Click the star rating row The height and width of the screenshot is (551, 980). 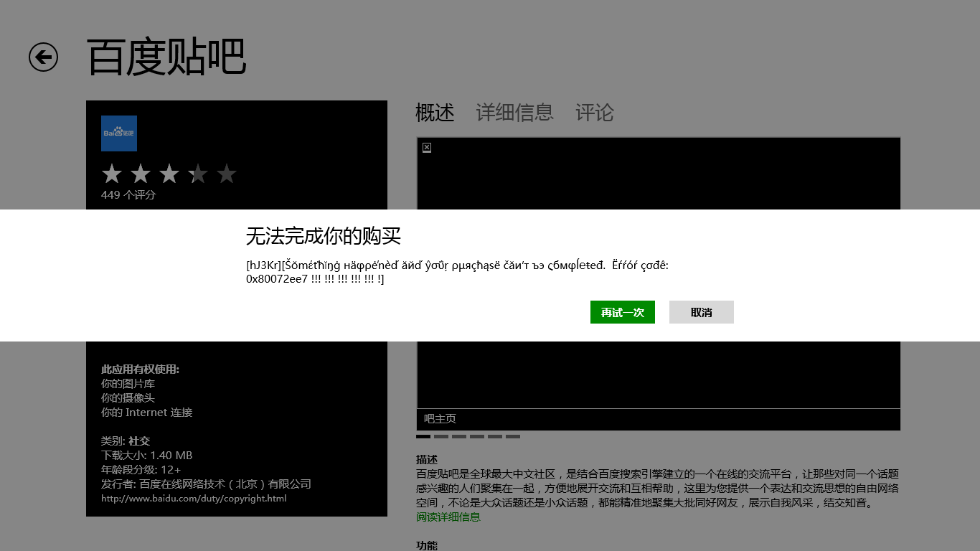[169, 174]
